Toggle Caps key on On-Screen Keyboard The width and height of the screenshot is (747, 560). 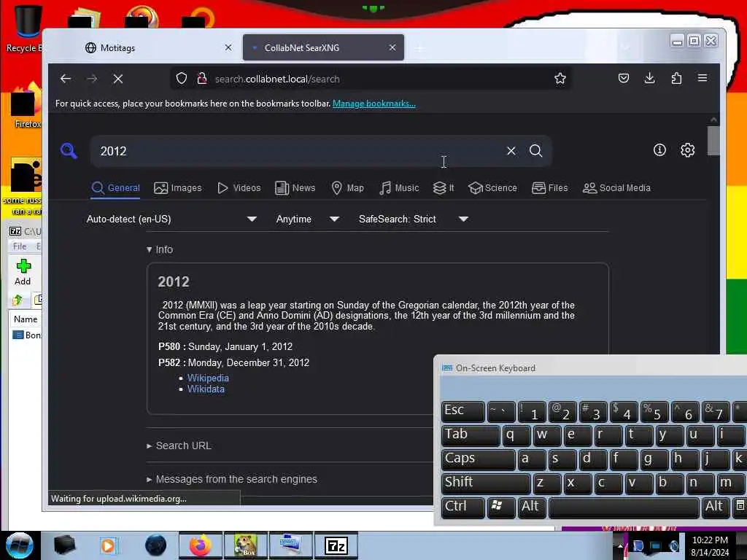(x=479, y=459)
